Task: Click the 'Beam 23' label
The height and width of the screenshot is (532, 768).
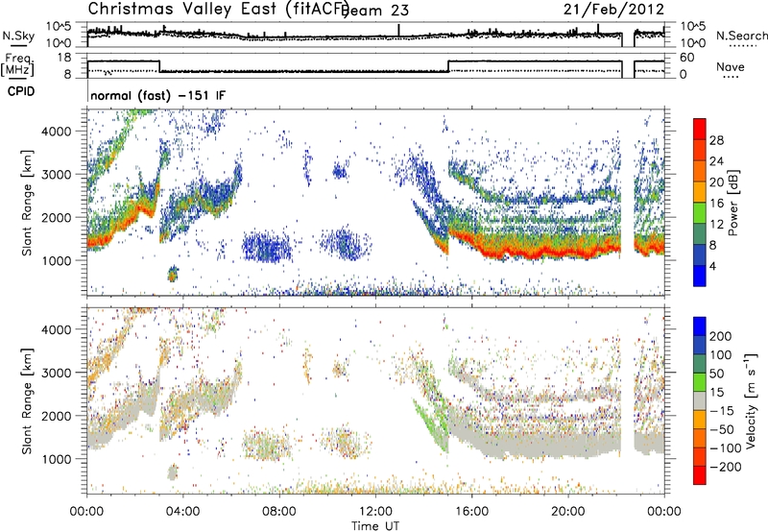Action: point(376,11)
